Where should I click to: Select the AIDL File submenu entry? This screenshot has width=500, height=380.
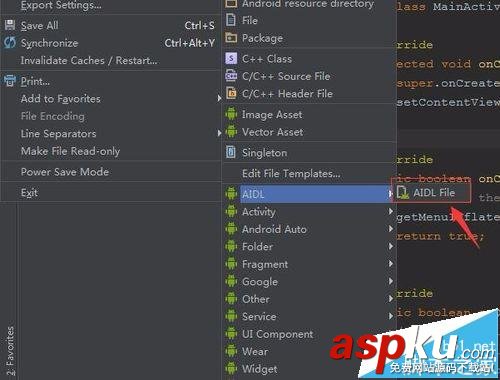point(431,193)
